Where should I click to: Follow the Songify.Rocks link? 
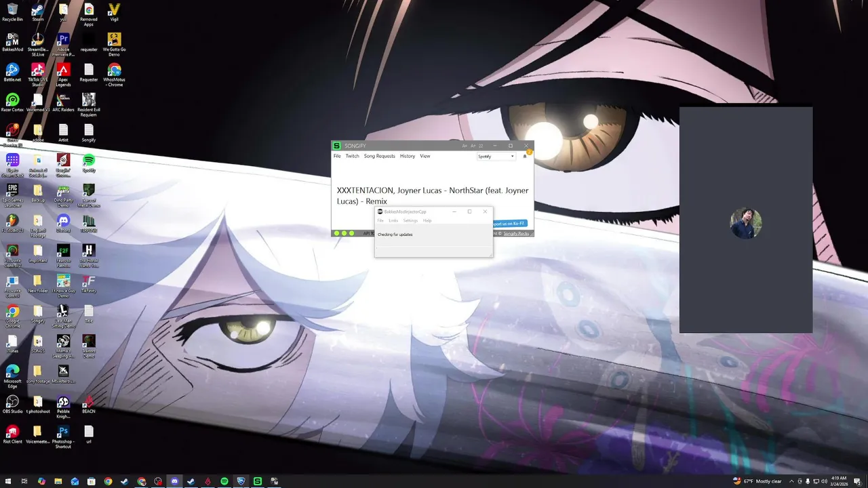point(516,234)
